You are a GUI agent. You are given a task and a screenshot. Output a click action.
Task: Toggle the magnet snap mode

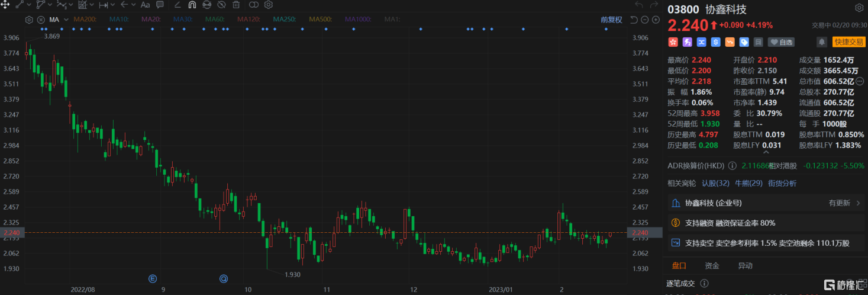[192, 5]
